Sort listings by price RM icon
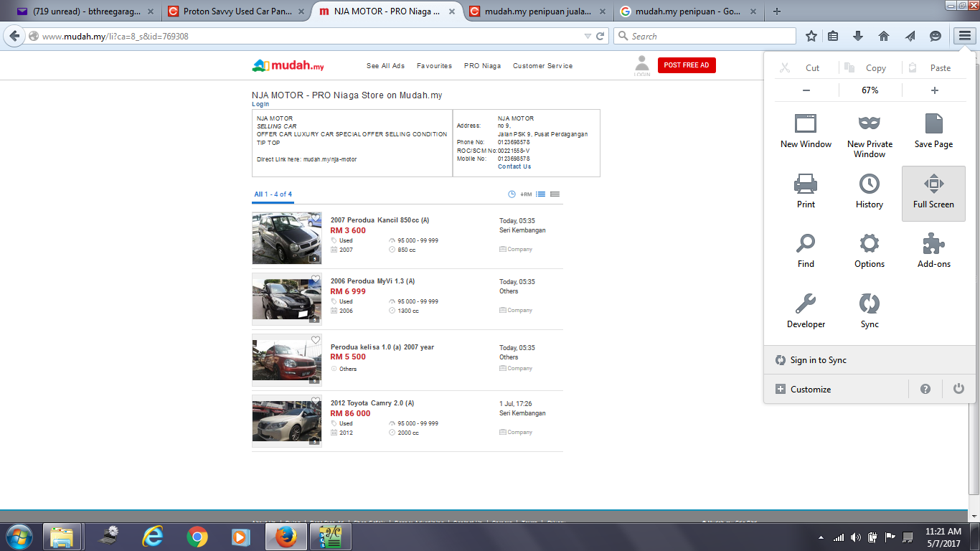The image size is (980, 551). pos(526,194)
